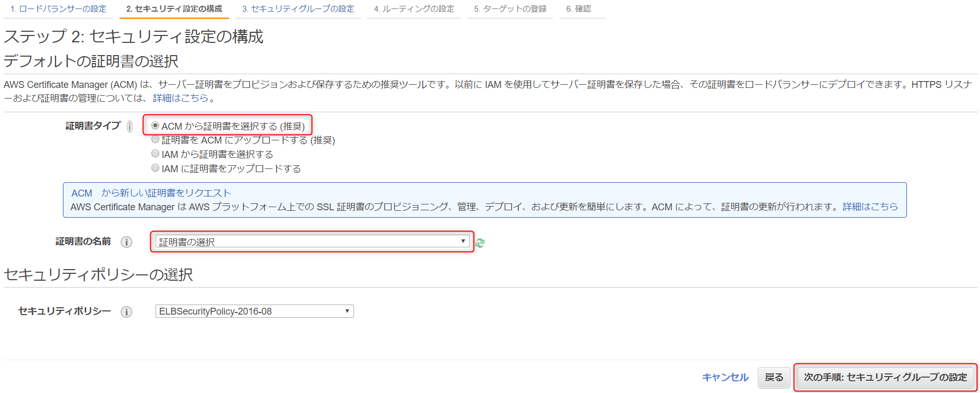Jump to tab 5. ターゲットの登録

coord(510,9)
